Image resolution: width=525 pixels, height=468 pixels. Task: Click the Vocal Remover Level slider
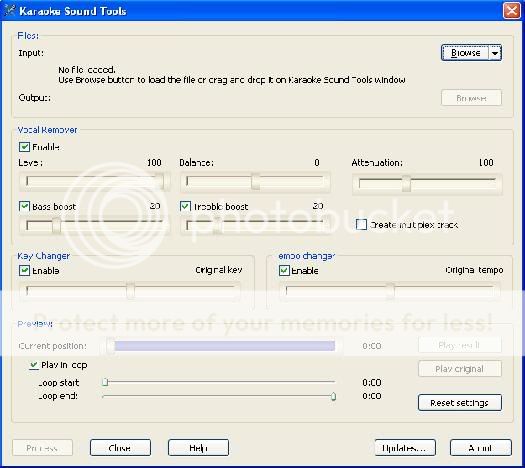[x=95, y=181]
